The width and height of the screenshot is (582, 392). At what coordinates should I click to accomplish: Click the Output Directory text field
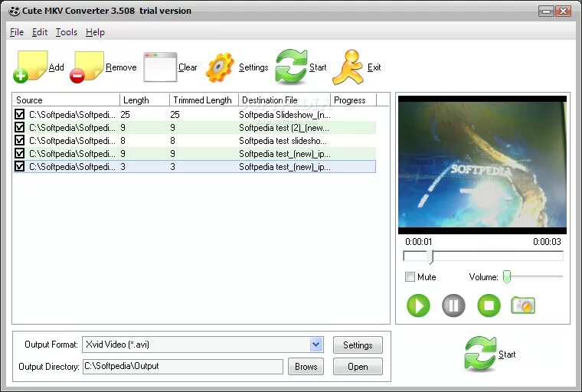tap(182, 367)
